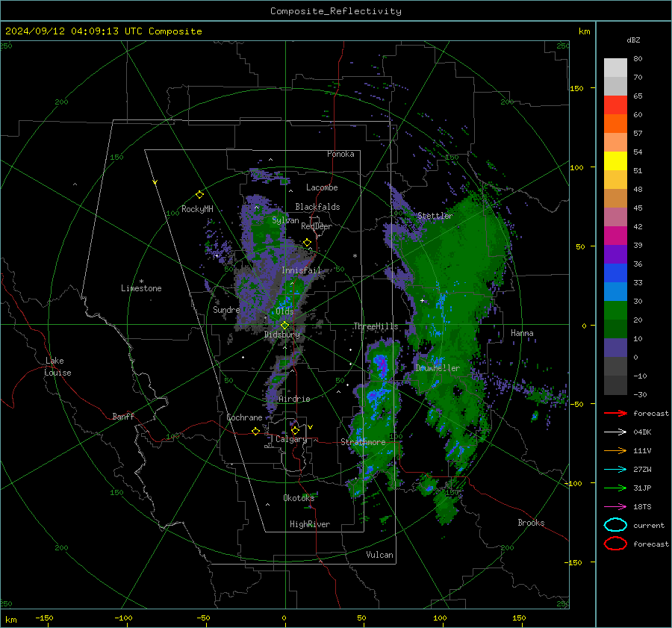This screenshot has height=628, width=672.
Task: Click the yellow 51-54 dBZ swatch
Action: (x=615, y=161)
